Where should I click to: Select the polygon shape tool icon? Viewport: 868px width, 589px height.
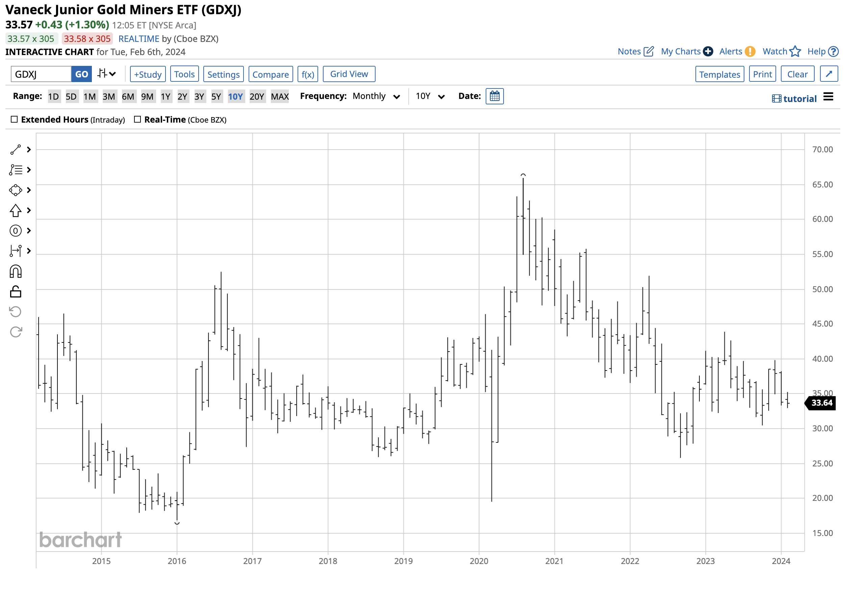(15, 190)
